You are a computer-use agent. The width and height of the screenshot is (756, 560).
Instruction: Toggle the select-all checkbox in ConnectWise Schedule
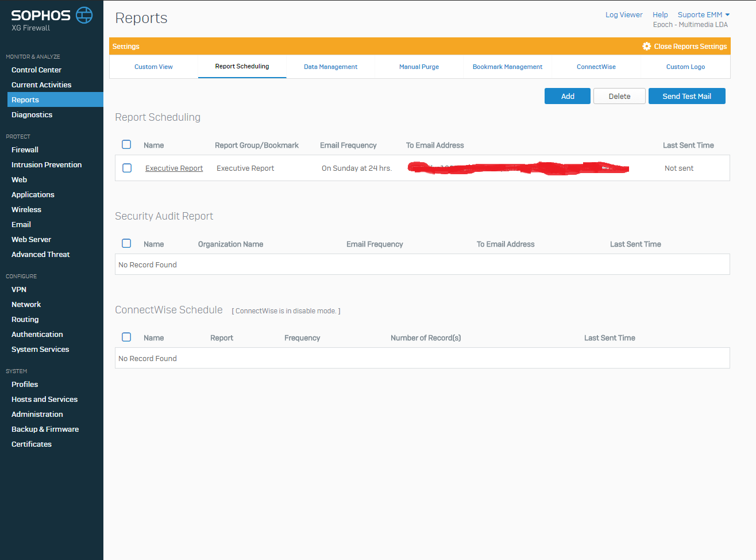[126, 337]
